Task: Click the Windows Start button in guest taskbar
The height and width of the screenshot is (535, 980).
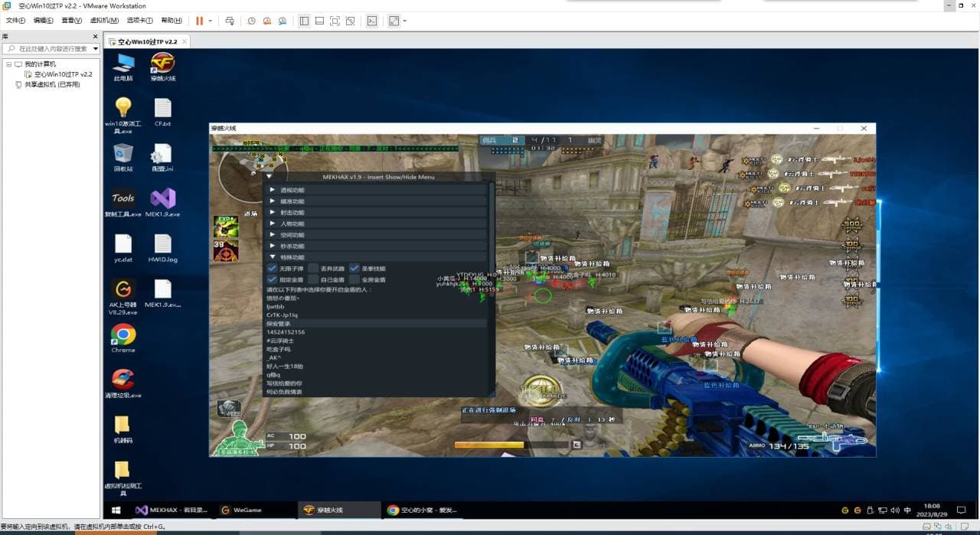Action: [116, 510]
